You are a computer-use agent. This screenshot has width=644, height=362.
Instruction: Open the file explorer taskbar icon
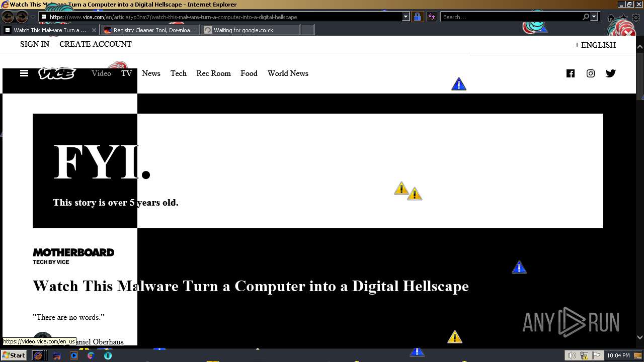[57, 355]
